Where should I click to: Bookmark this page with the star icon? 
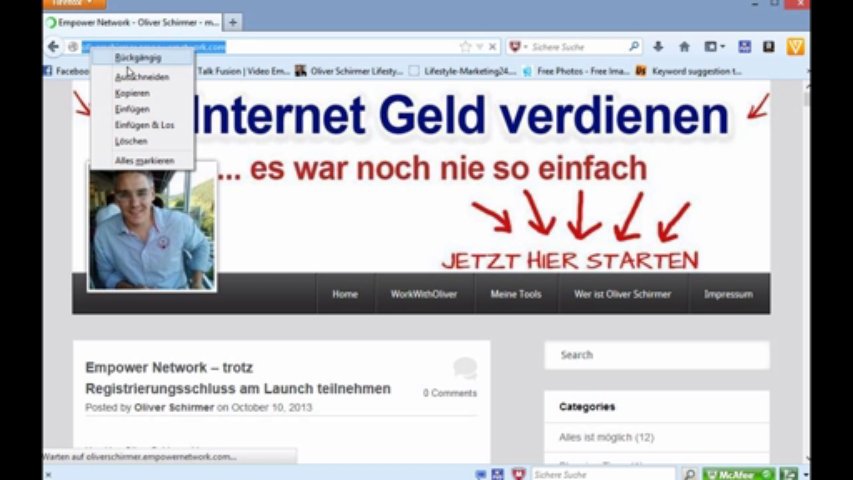click(x=465, y=47)
